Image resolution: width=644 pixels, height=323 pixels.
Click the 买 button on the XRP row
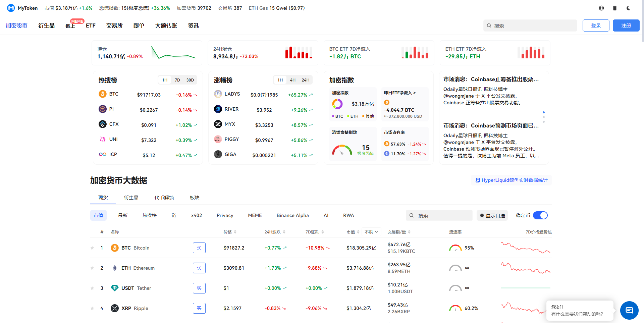coord(199,308)
